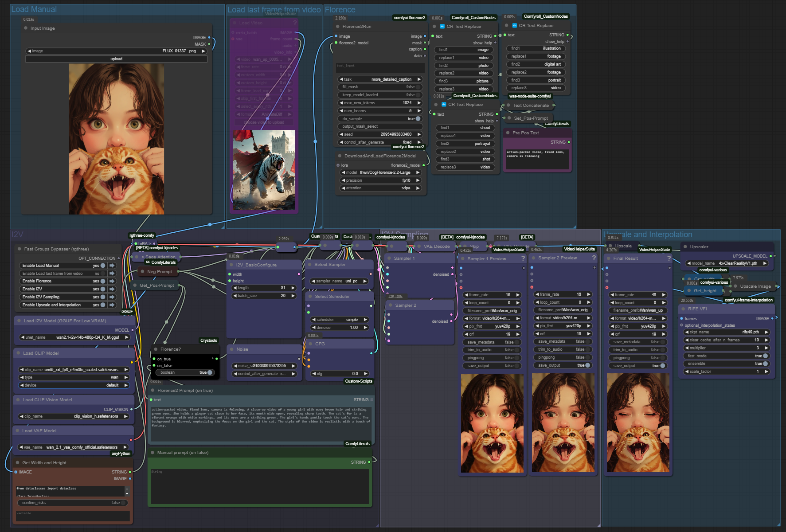Toggle do_sample in the Florence2Run node

click(x=418, y=119)
